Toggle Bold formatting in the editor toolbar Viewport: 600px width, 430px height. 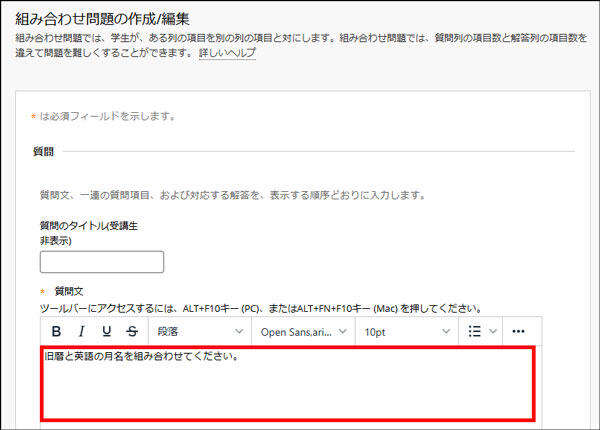pyautogui.click(x=56, y=331)
